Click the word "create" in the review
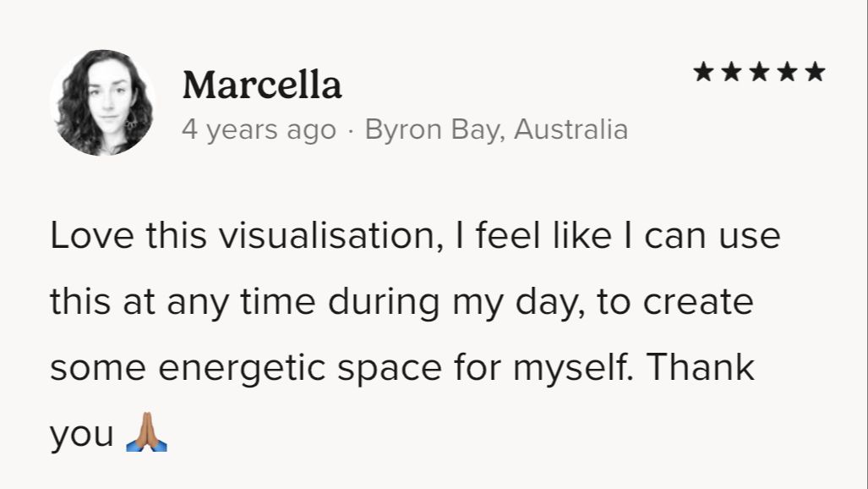The height and width of the screenshot is (489, 868). click(x=699, y=302)
